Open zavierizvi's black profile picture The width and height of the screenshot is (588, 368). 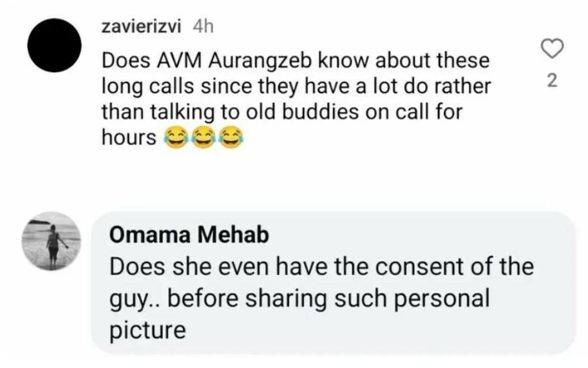(54, 46)
